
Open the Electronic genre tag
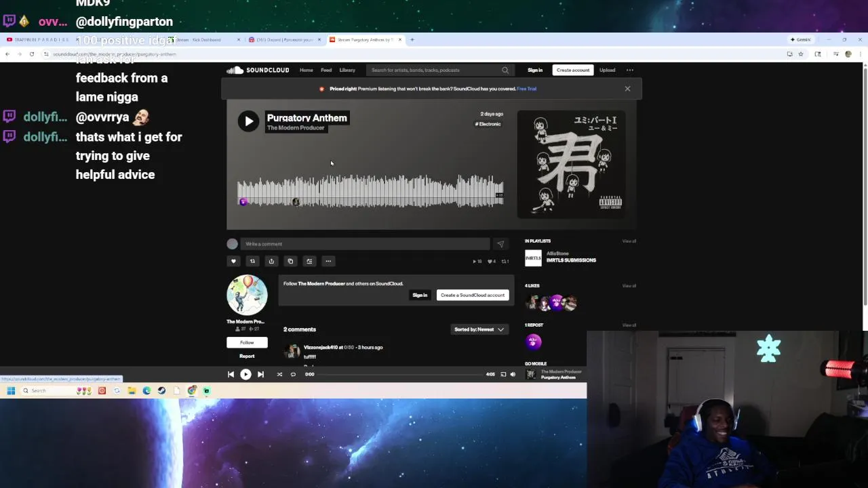coord(488,124)
